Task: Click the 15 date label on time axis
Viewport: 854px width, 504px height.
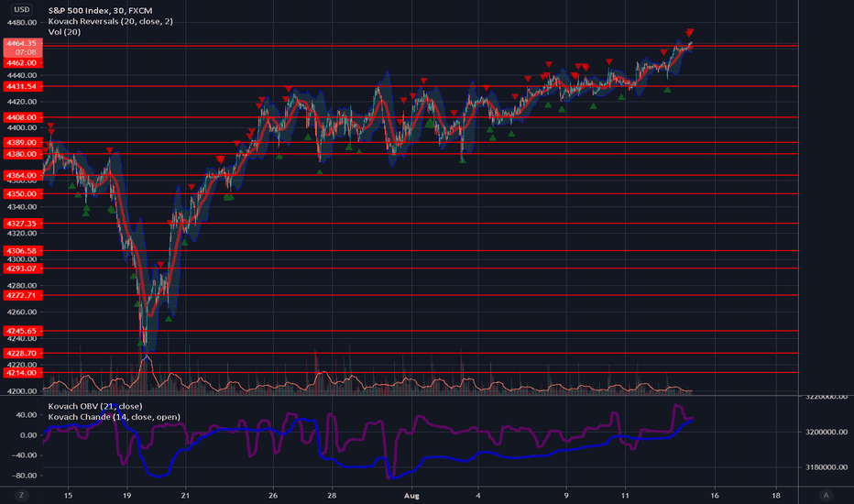Action: [x=68, y=495]
